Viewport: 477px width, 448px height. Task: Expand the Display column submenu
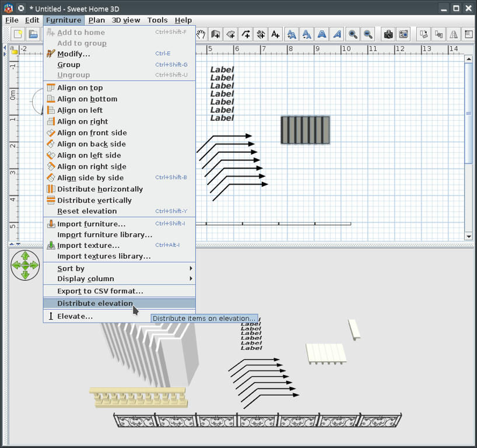(119, 279)
